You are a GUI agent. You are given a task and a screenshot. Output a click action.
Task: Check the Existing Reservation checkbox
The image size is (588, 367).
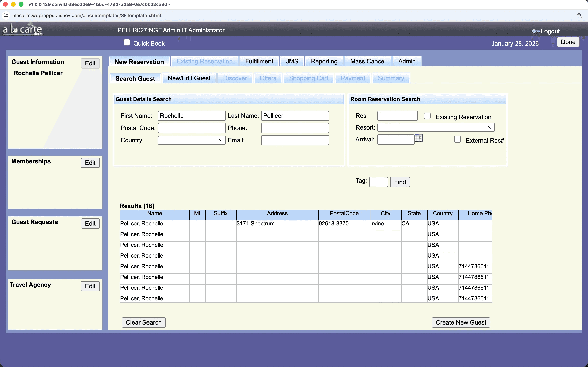coord(427,116)
